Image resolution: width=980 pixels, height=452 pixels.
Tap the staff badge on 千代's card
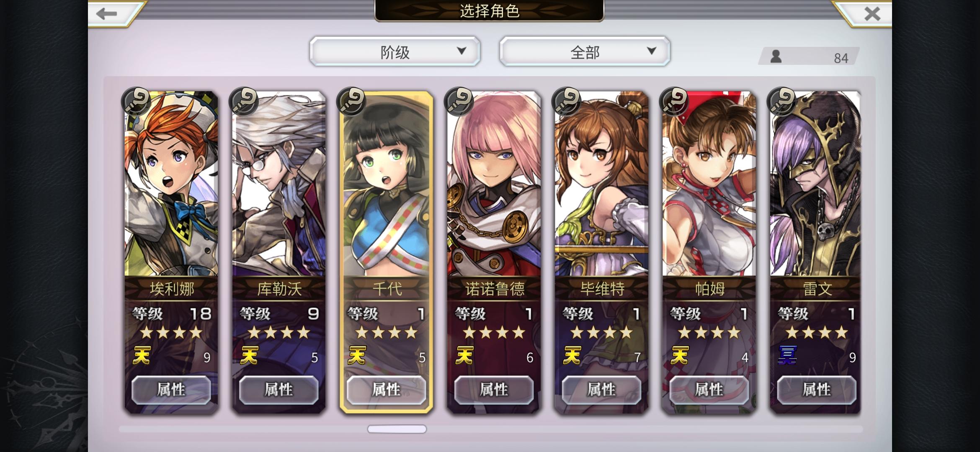pyautogui.click(x=351, y=102)
